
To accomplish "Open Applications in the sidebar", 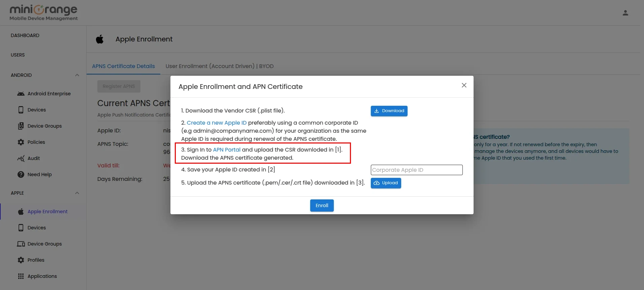I will click(x=42, y=276).
